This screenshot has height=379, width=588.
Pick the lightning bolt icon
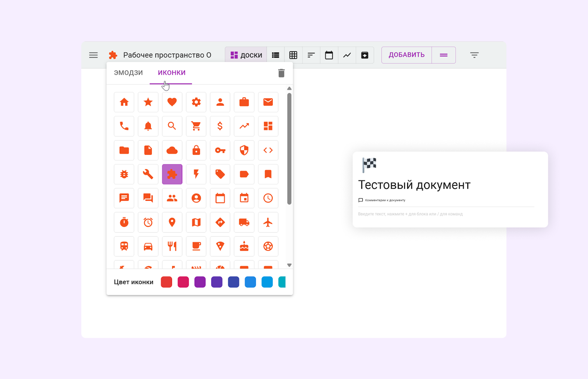pyautogui.click(x=196, y=174)
